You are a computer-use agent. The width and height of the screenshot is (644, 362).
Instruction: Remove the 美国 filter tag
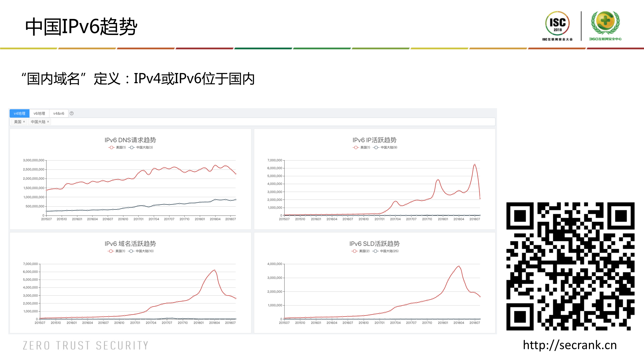24,122
